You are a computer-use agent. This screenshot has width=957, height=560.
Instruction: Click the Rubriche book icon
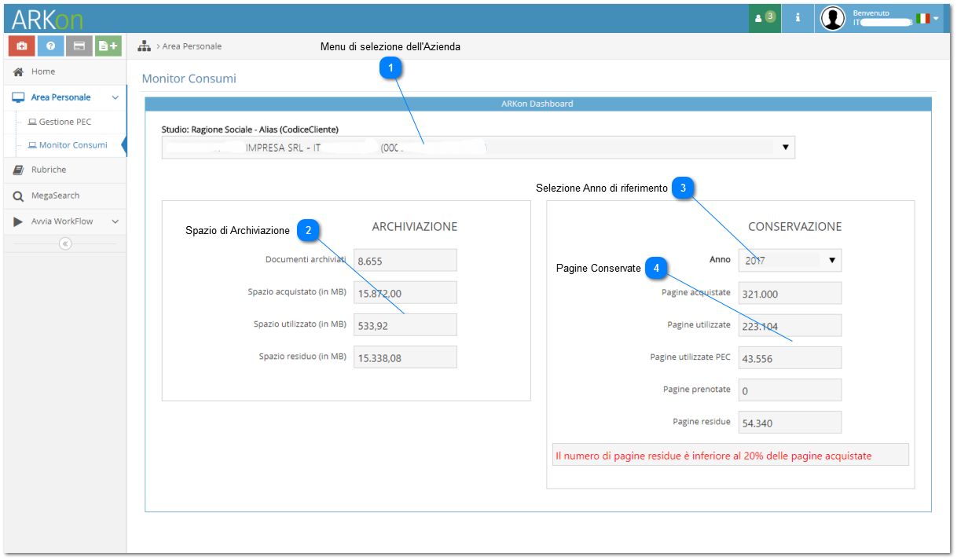point(18,170)
